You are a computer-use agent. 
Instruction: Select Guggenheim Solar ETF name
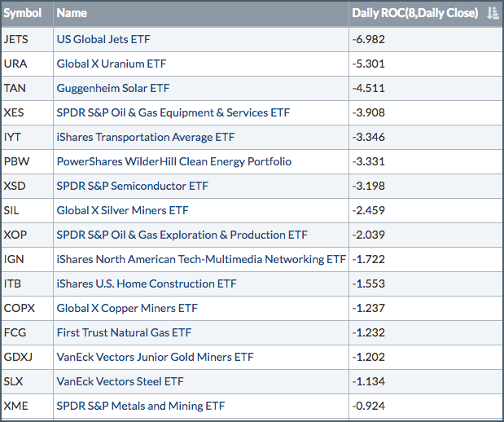(x=112, y=88)
